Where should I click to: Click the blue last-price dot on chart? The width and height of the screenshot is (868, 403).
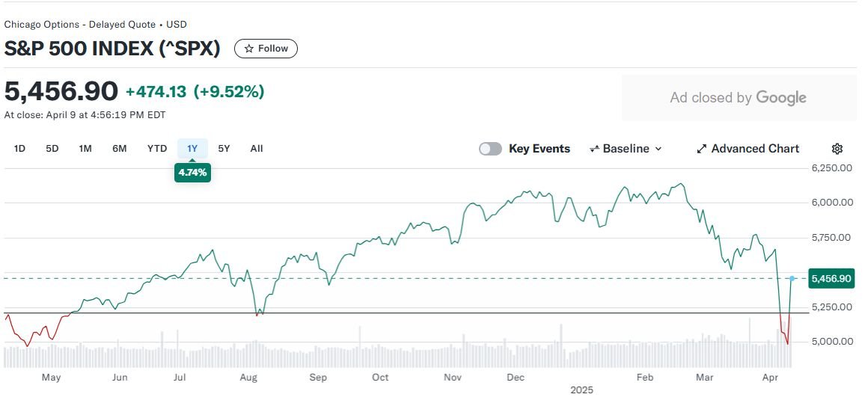coord(792,279)
